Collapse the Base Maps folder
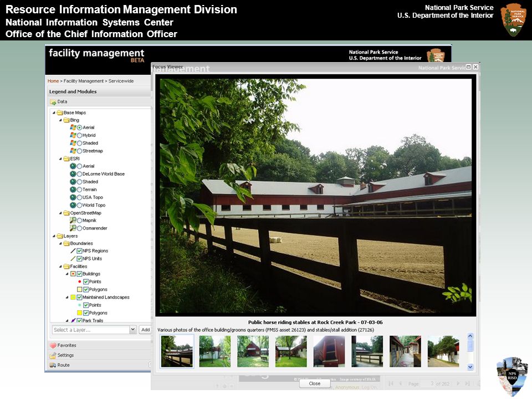532x399 pixels. [54, 112]
